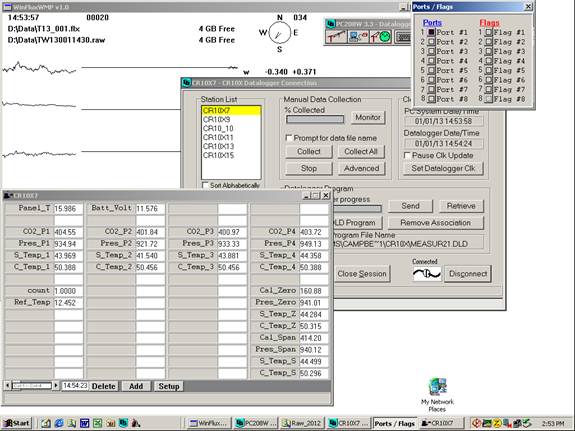Activate Ports / Flags taskbar button
This screenshot has width=575, height=431.
[x=395, y=423]
